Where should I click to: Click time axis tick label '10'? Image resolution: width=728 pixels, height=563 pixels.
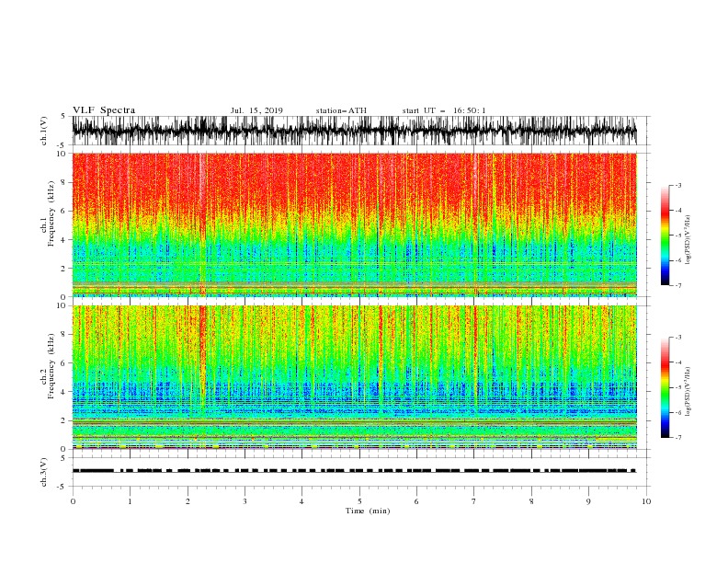[646, 501]
